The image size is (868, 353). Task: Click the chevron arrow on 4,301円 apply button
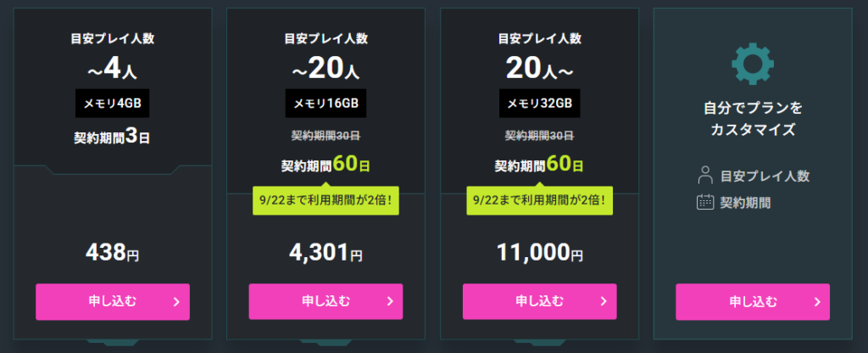click(x=389, y=301)
